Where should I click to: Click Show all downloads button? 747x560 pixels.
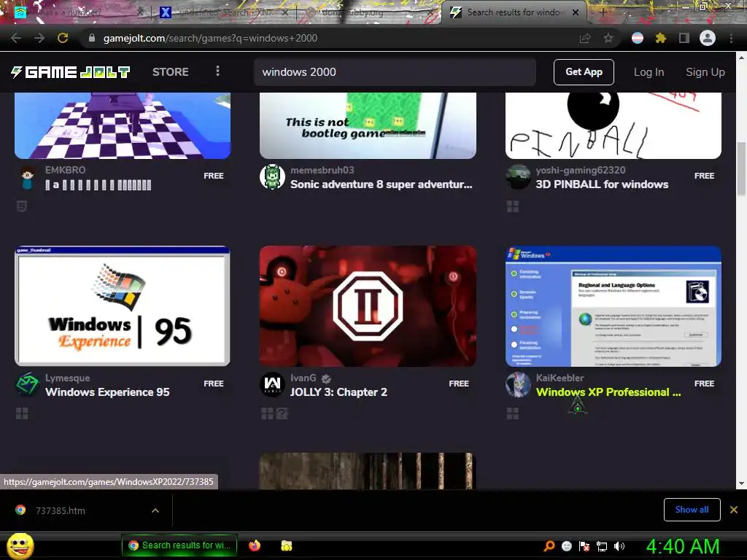pyautogui.click(x=692, y=510)
